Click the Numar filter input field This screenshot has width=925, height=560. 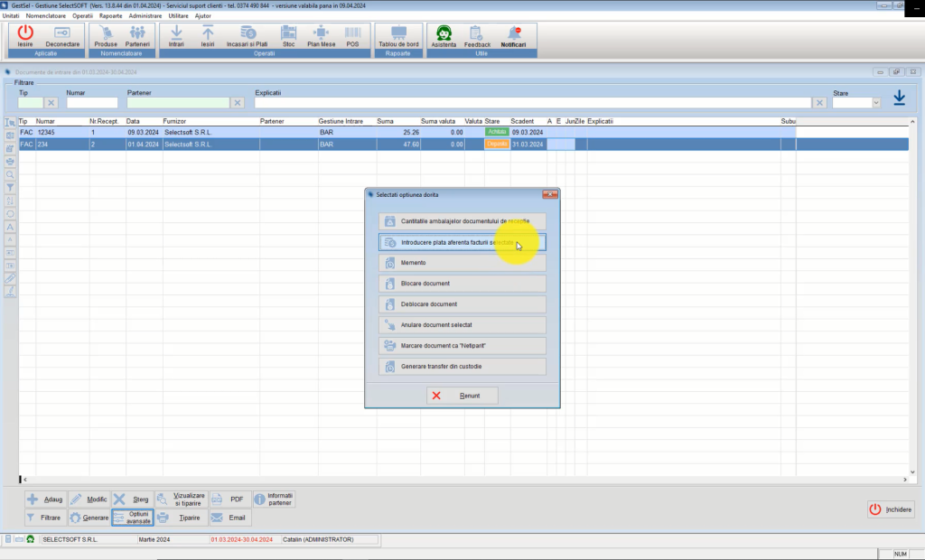(92, 103)
